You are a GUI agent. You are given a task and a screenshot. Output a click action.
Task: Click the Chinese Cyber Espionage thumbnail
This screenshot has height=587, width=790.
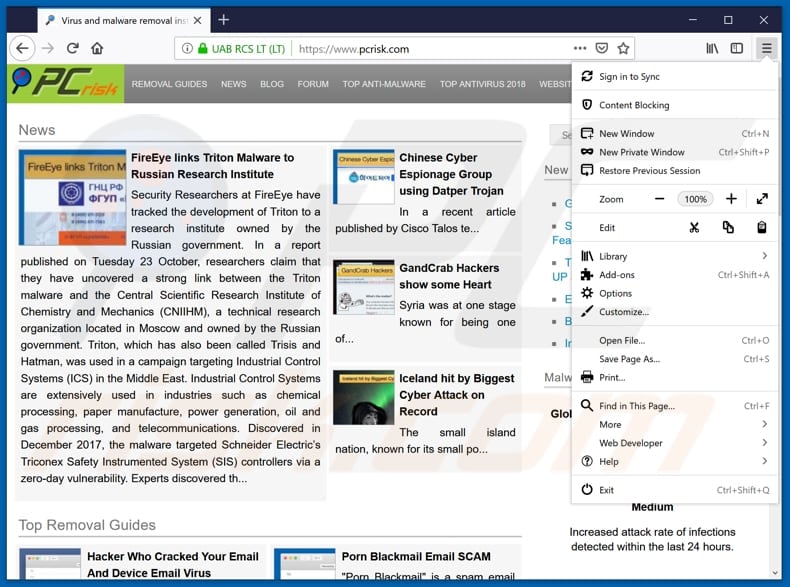(364, 177)
